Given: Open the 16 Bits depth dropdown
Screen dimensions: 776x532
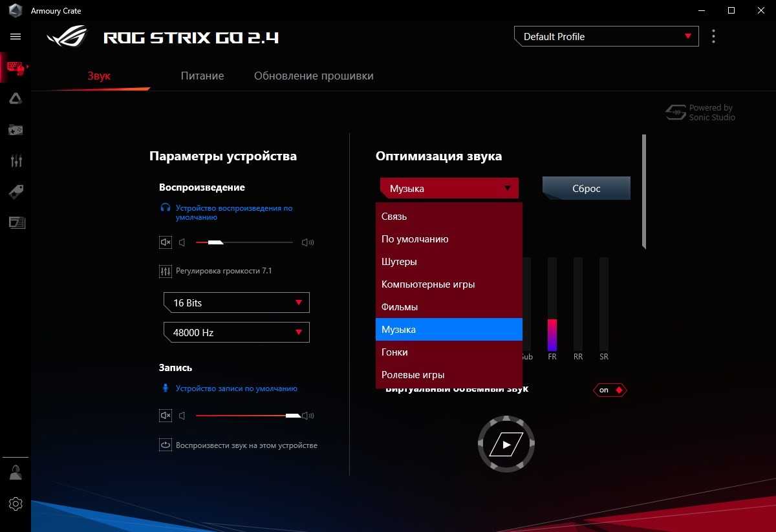Looking at the screenshot, I should tap(236, 303).
